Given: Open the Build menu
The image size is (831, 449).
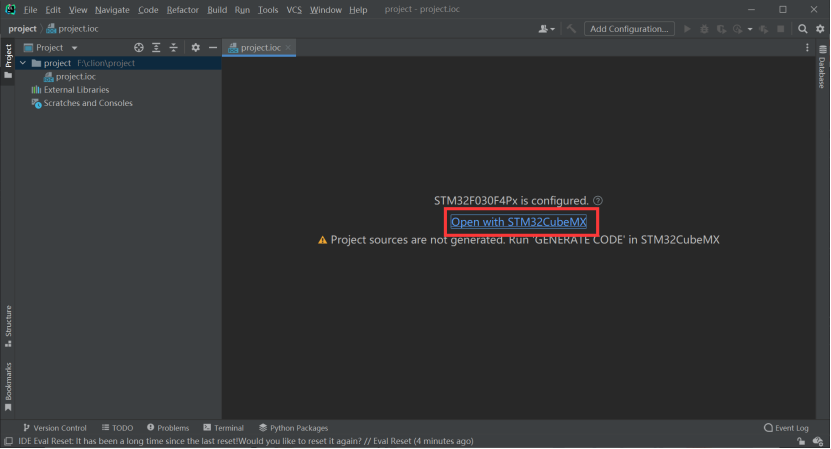Looking at the screenshot, I should [x=217, y=10].
